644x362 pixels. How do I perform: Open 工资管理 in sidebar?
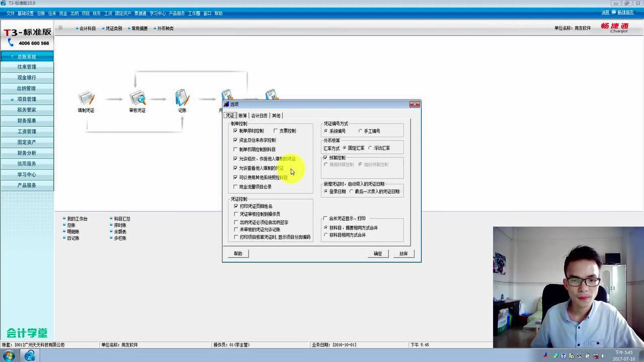coord(27,131)
